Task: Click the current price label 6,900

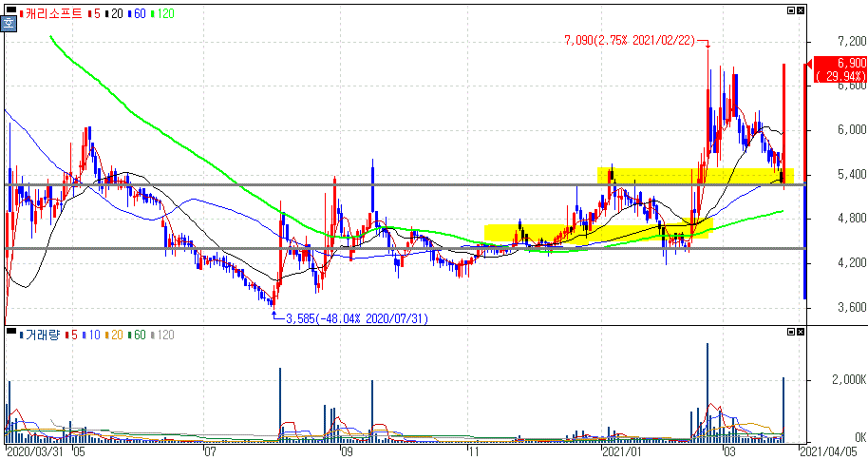Action: [852, 63]
